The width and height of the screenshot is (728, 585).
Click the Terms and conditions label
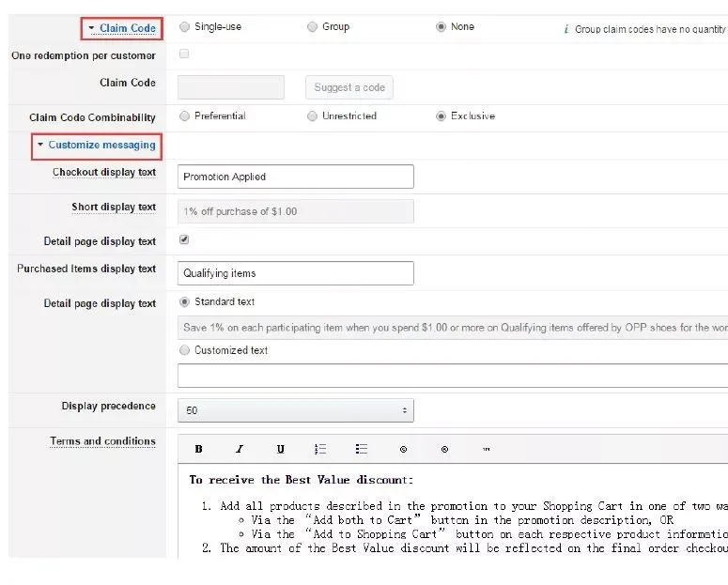click(x=102, y=441)
